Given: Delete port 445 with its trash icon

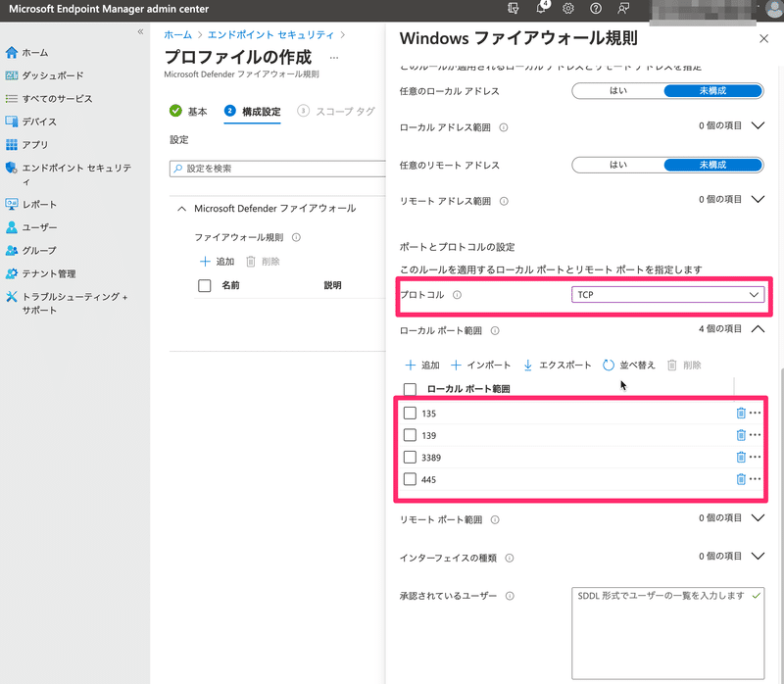Looking at the screenshot, I should tap(741, 479).
